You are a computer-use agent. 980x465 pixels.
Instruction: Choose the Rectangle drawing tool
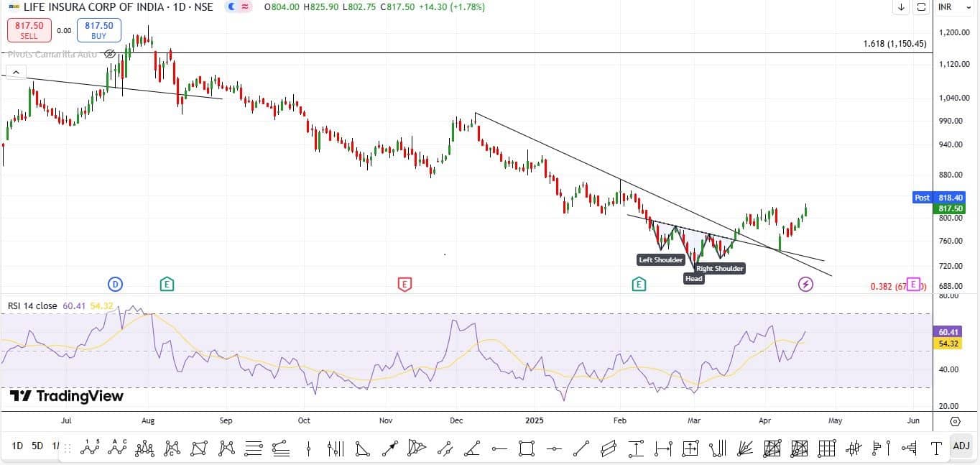(x=526, y=448)
